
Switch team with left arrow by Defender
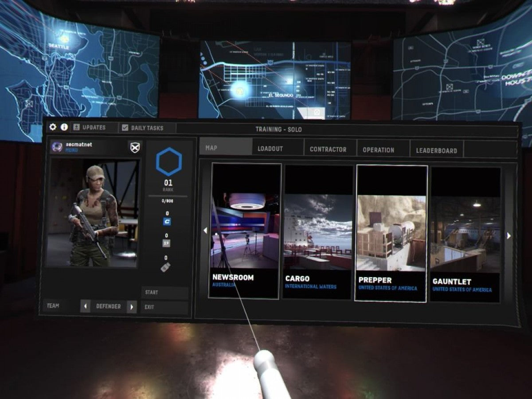point(86,306)
